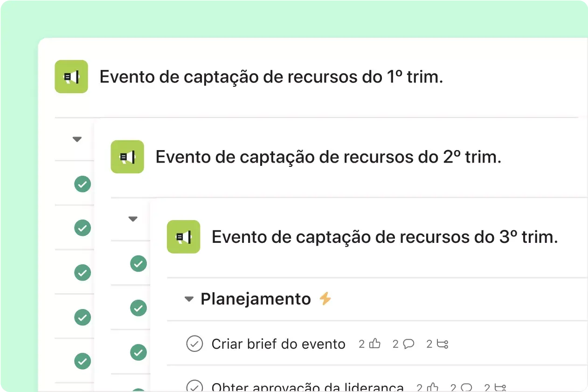Open the "Criar brief do evento" task name

click(278, 344)
